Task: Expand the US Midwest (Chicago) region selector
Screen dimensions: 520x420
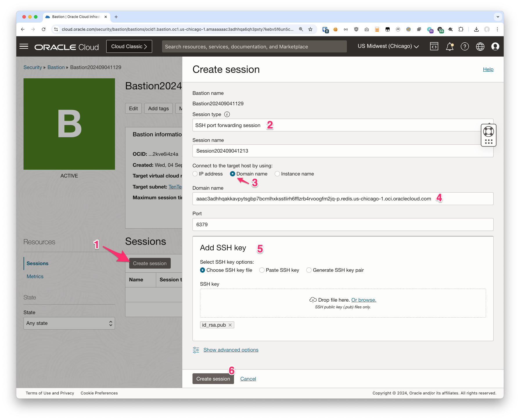Action: [388, 46]
